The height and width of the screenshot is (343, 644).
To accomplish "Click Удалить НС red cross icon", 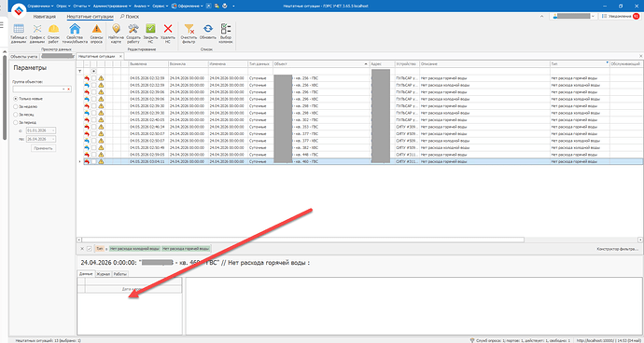I will pos(168,34).
